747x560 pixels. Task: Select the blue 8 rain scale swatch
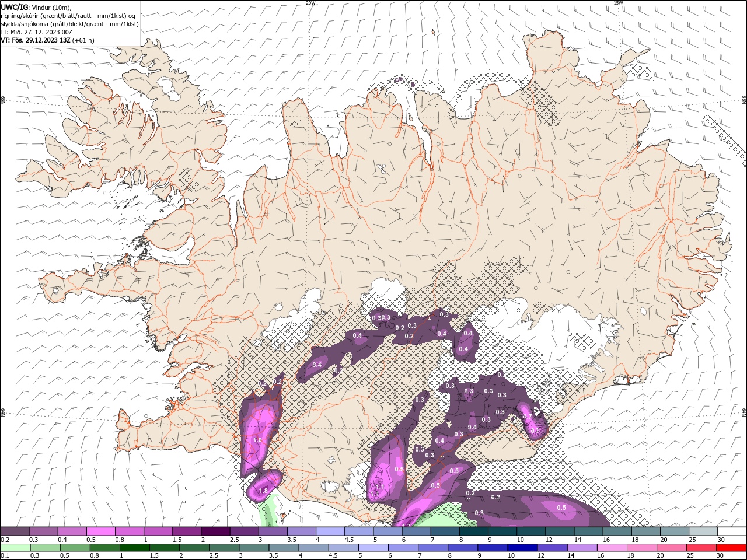pyautogui.click(x=463, y=548)
